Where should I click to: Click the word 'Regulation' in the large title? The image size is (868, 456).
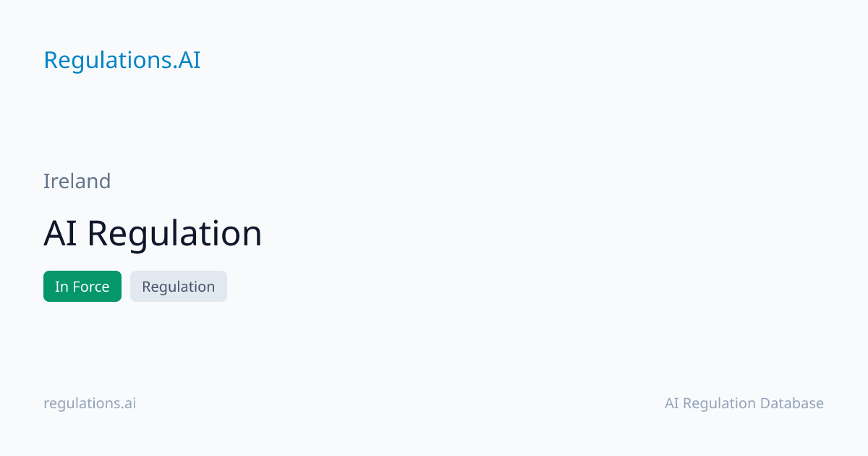175,235
